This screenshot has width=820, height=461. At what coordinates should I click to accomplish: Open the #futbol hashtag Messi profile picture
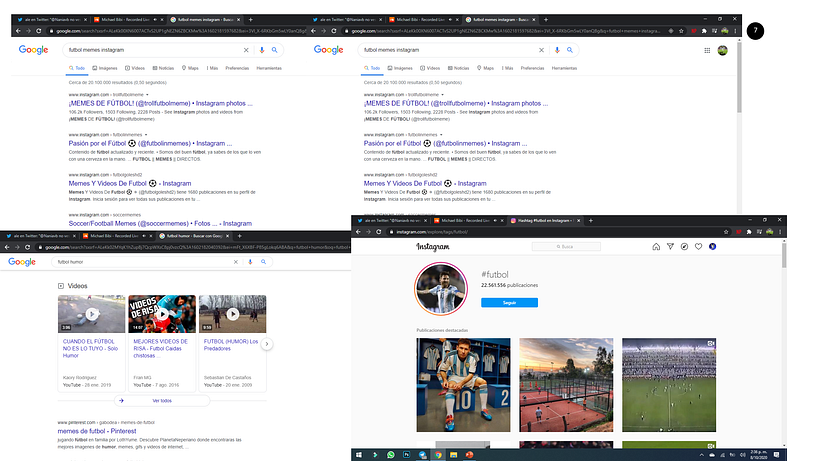(441, 289)
